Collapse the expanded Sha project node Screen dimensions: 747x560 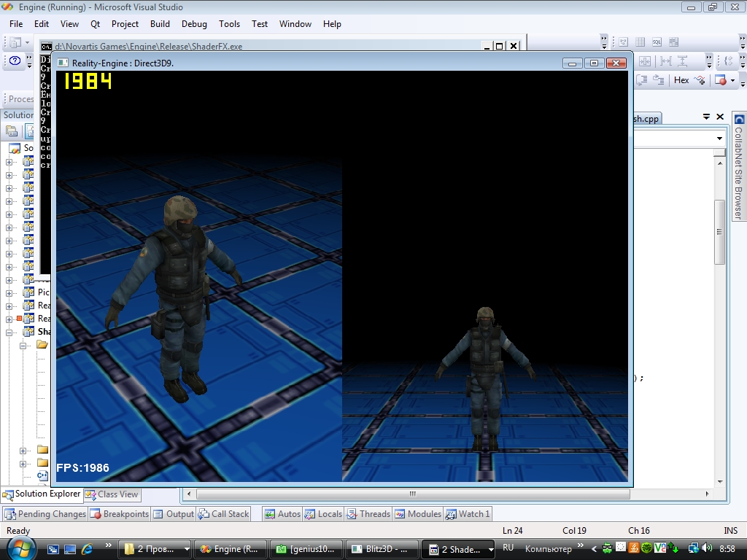9,332
